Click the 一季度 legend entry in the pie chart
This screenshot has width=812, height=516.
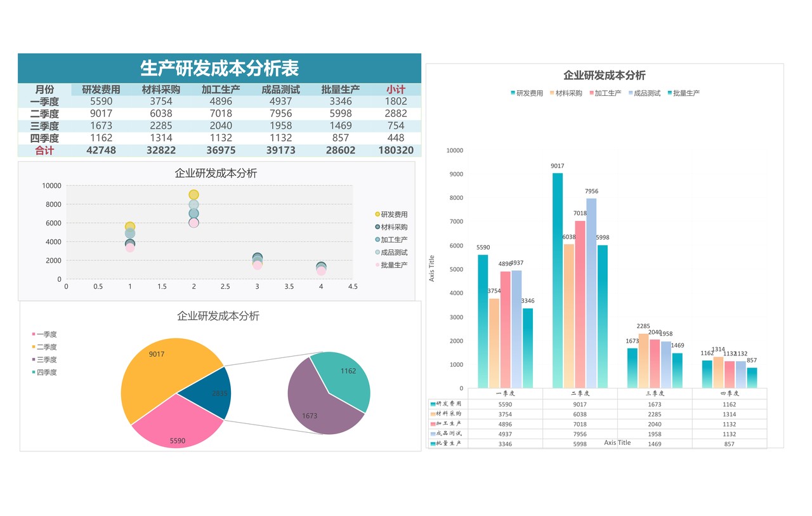pos(44,334)
